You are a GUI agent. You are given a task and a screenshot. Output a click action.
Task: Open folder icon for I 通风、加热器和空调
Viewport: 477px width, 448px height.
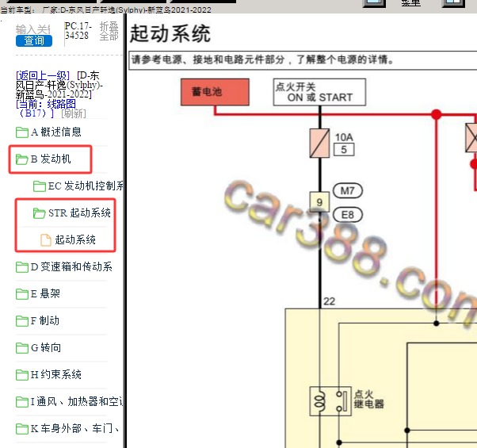(x=22, y=402)
